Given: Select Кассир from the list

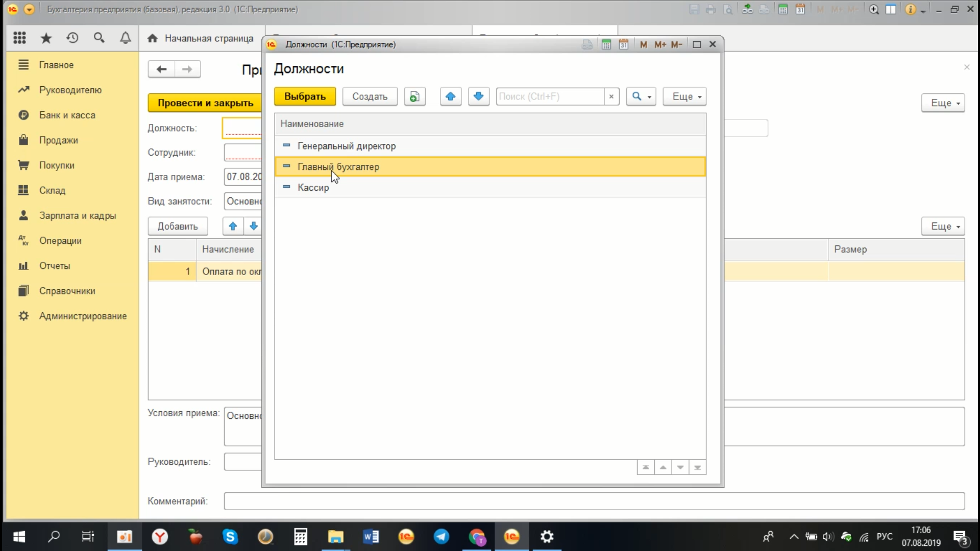Looking at the screenshot, I should (313, 187).
